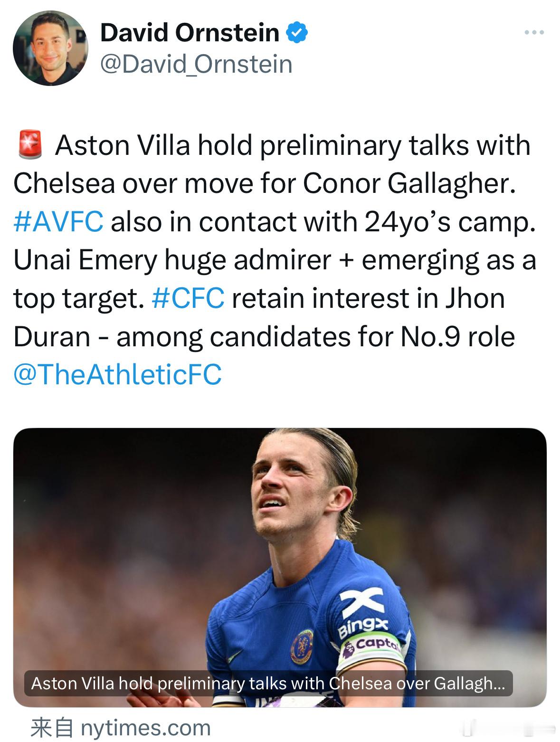Open the @David_Ornstein handle
Screen dimensions: 560x742
coord(196,64)
